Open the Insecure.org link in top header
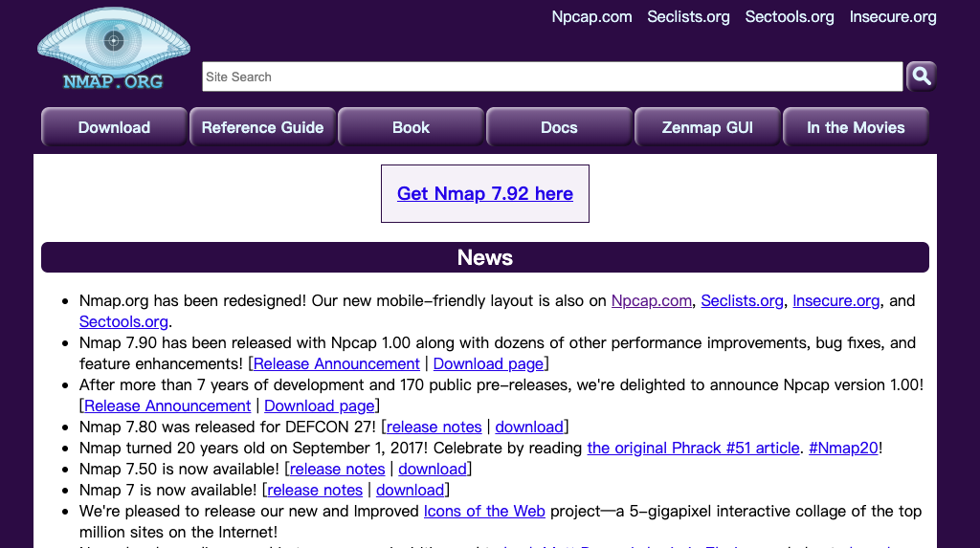The width and height of the screenshot is (980, 548). [x=893, y=17]
